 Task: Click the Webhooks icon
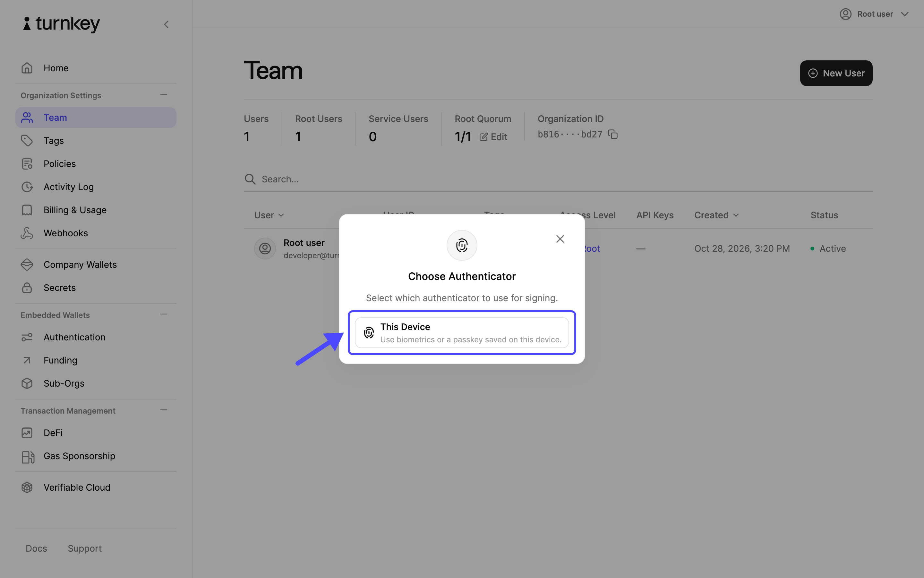pyautogui.click(x=27, y=233)
